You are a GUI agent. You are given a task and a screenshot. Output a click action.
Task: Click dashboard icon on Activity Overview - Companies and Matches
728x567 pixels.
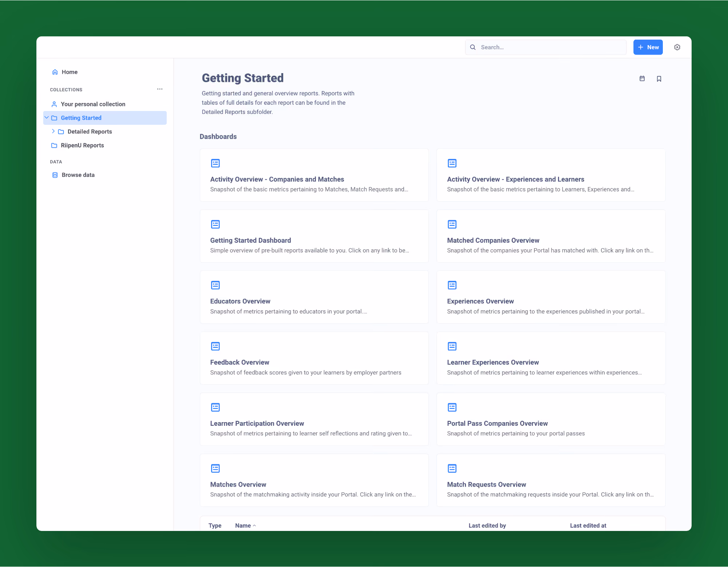click(x=215, y=163)
